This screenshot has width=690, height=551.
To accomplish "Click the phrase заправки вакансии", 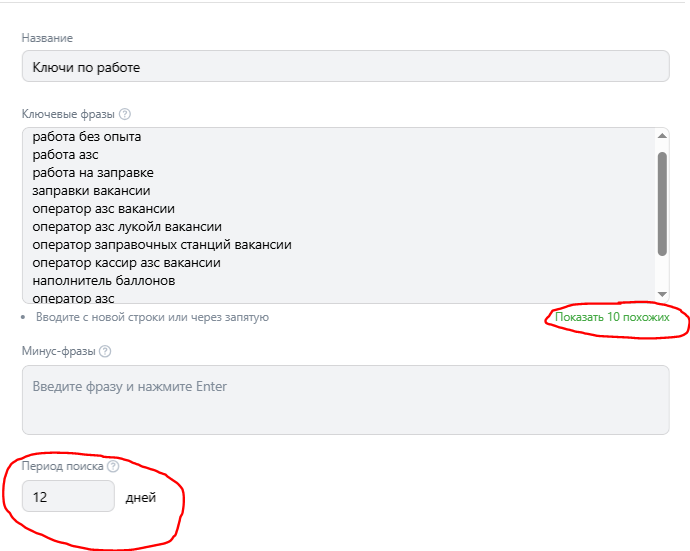I will [x=91, y=191].
